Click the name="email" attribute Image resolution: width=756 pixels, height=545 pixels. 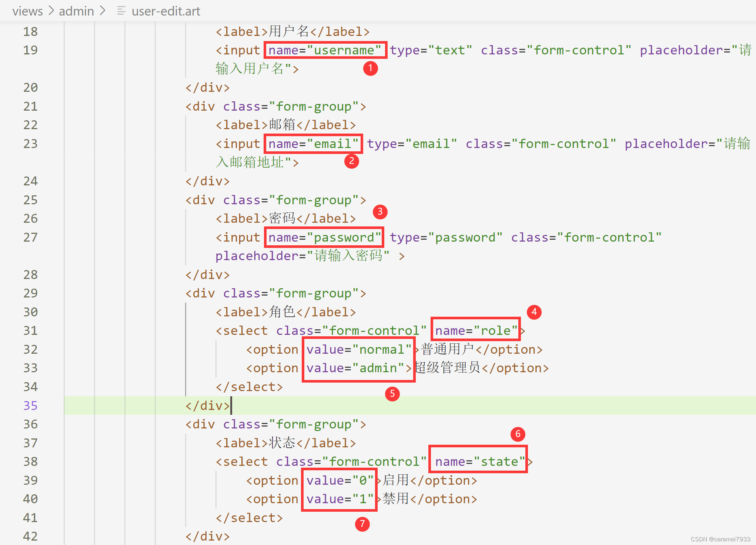314,144
